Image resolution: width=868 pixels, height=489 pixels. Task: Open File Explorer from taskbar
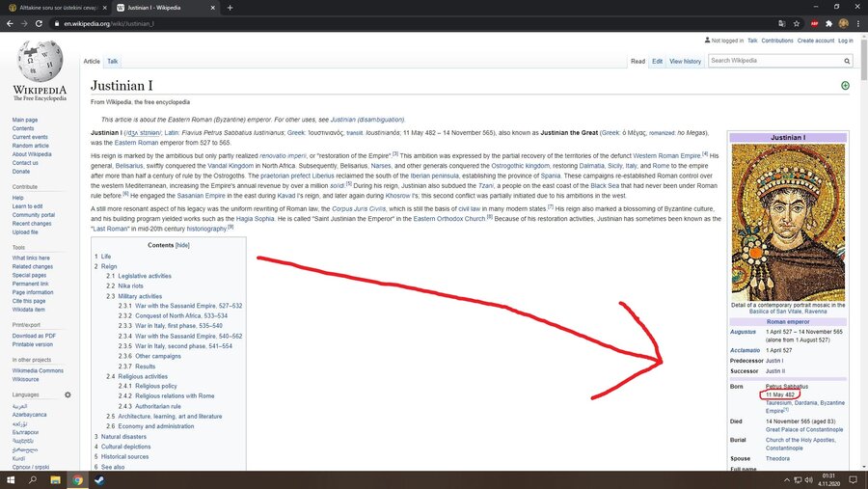(x=55, y=480)
